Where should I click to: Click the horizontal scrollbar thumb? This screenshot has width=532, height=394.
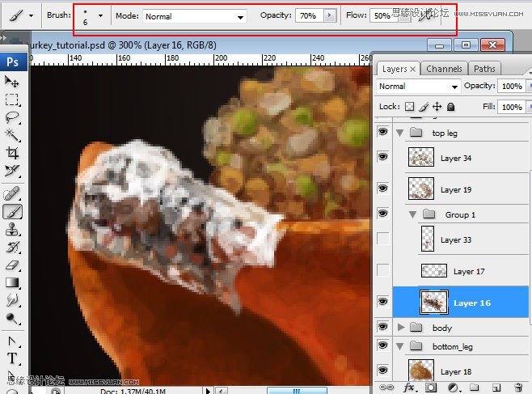tap(297, 391)
